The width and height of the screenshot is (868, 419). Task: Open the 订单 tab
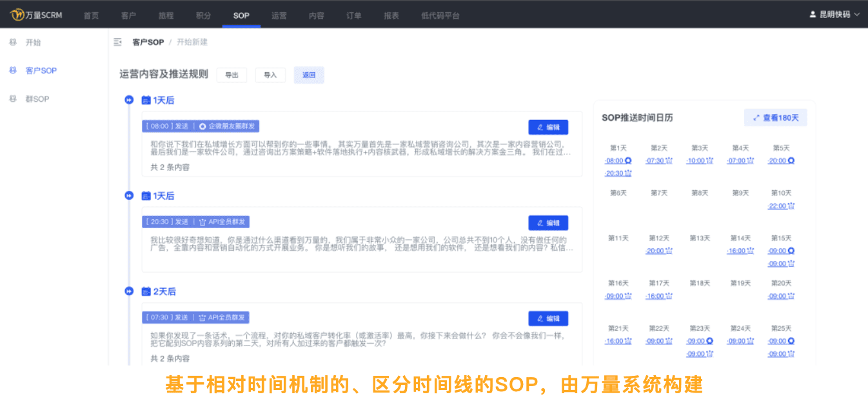[x=354, y=15]
